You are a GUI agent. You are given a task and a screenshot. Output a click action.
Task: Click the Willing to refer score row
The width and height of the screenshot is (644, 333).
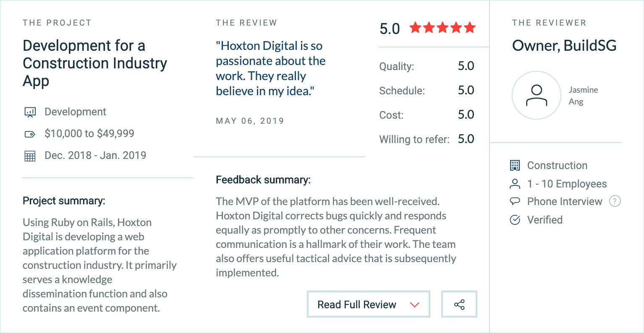(x=427, y=139)
